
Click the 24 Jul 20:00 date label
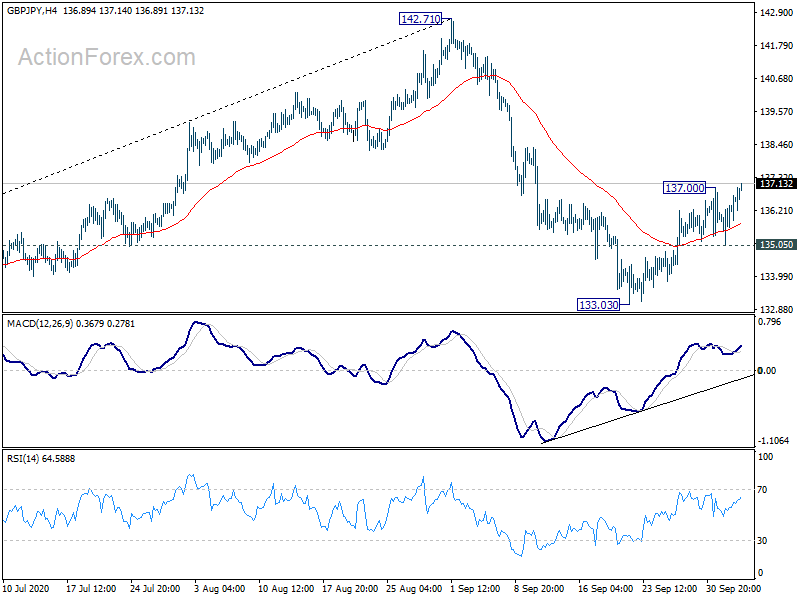pos(155,589)
